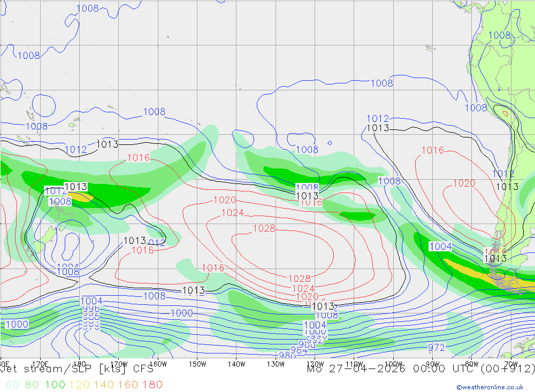Click the upper red 1024 isobar label
This screenshot has height=392, width=535.
click(233, 213)
